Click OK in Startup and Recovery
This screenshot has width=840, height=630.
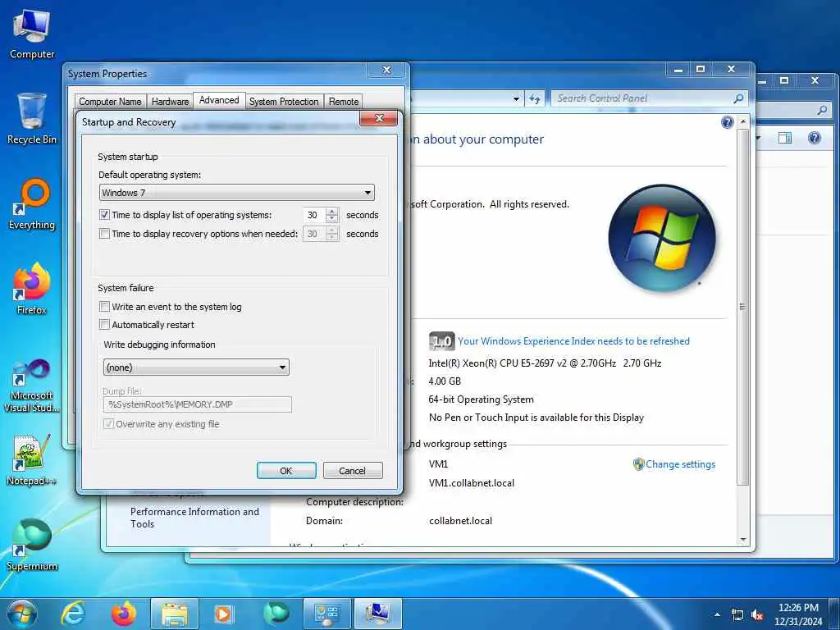click(x=286, y=470)
